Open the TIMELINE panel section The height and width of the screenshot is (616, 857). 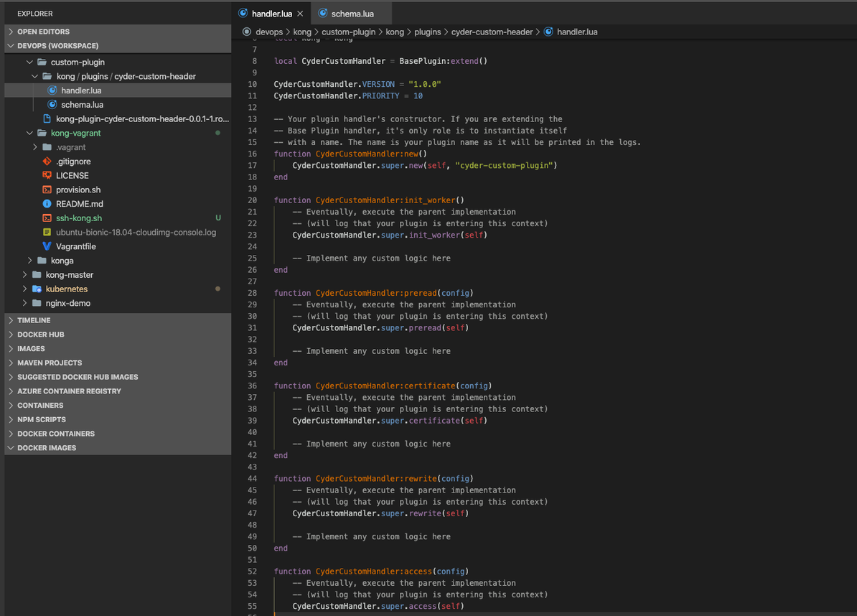pos(32,319)
